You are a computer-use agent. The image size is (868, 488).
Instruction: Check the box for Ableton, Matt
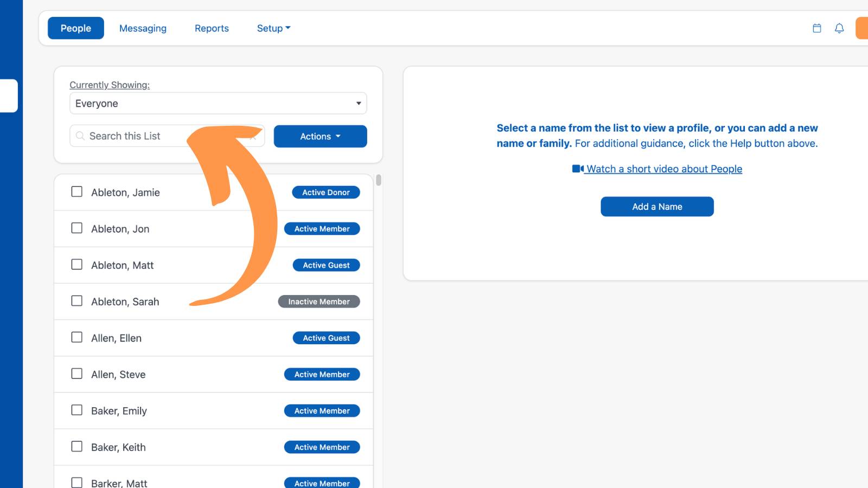tap(77, 265)
